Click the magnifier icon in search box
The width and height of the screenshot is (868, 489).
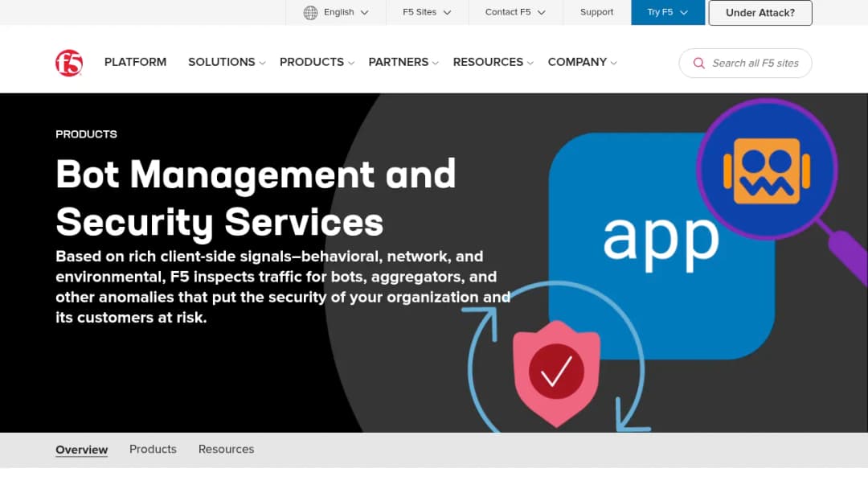tap(699, 63)
